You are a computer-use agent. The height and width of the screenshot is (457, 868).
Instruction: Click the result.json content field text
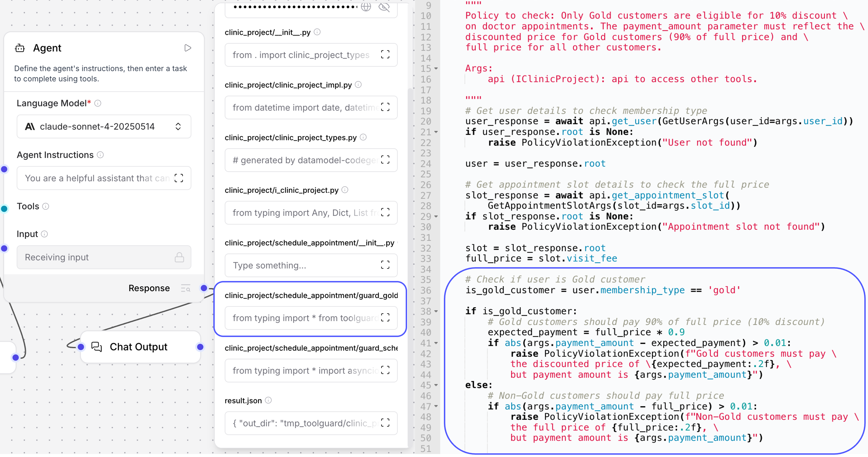(305, 423)
